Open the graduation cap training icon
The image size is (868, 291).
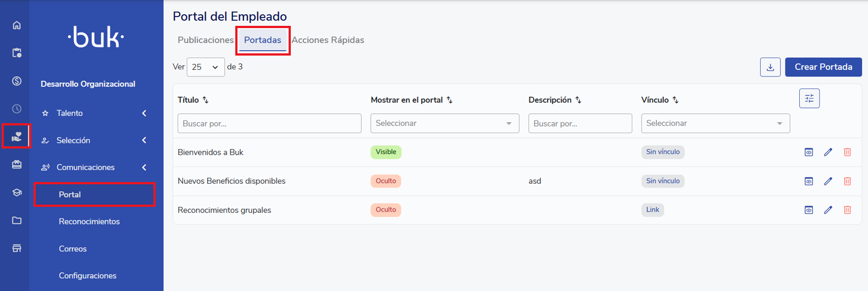[x=16, y=193]
